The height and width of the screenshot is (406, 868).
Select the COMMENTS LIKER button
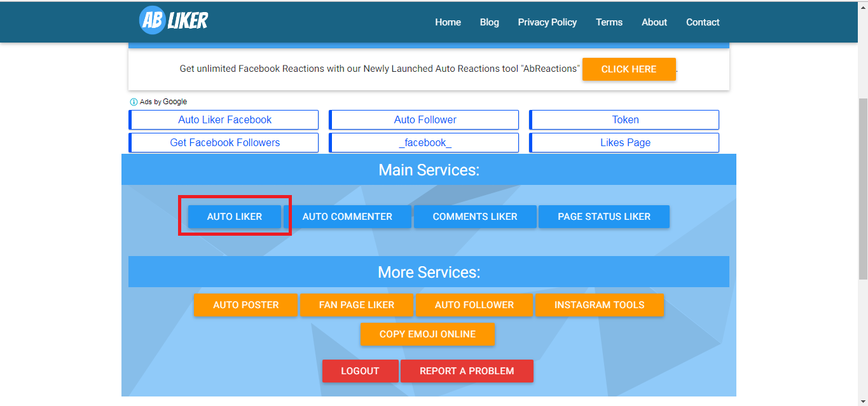pos(475,217)
